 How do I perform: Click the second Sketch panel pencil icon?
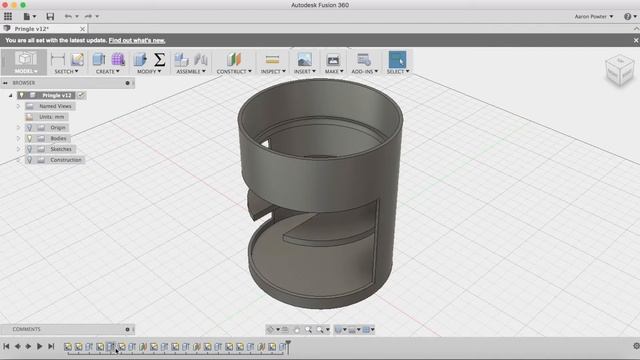[77, 60]
